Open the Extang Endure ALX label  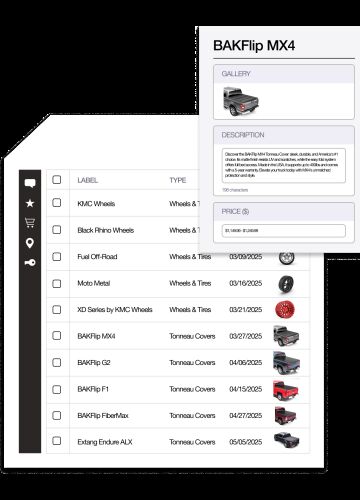(x=105, y=442)
